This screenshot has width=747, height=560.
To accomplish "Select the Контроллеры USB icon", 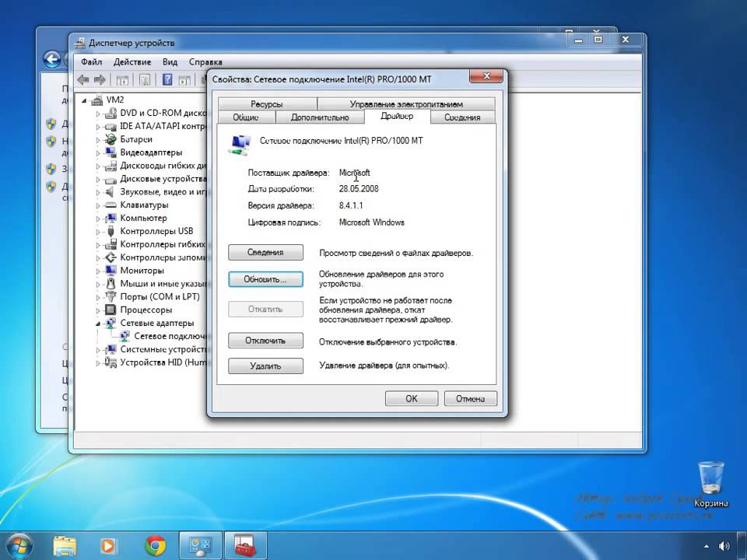I will tap(110, 232).
